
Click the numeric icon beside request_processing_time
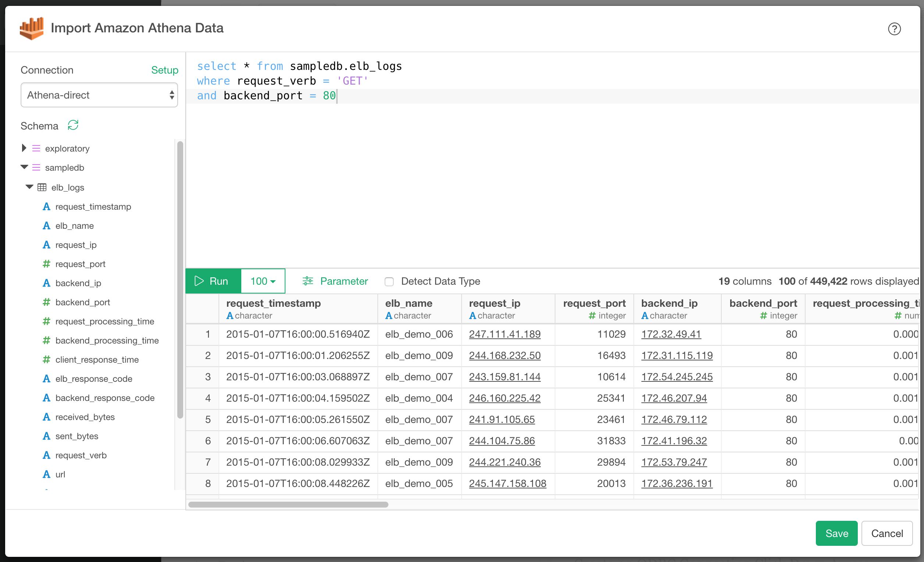pos(46,321)
